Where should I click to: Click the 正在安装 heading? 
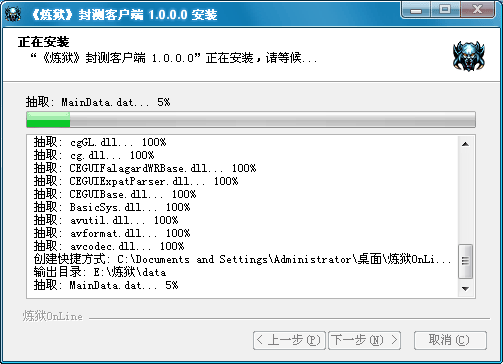[43, 42]
